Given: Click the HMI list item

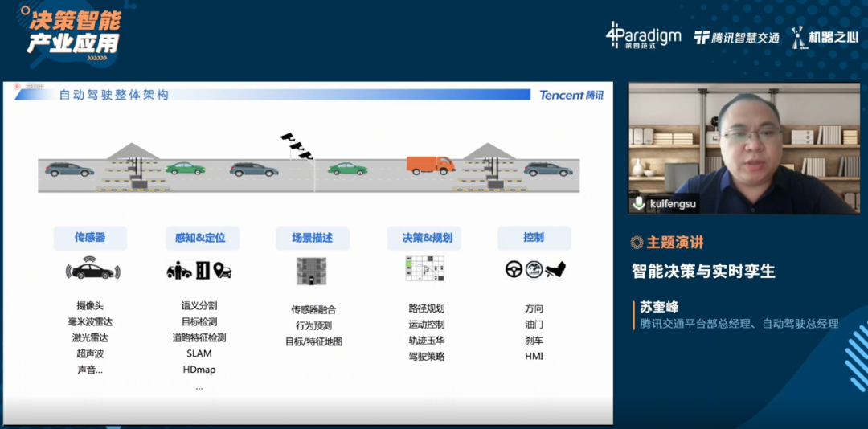Looking at the screenshot, I should point(534,357).
